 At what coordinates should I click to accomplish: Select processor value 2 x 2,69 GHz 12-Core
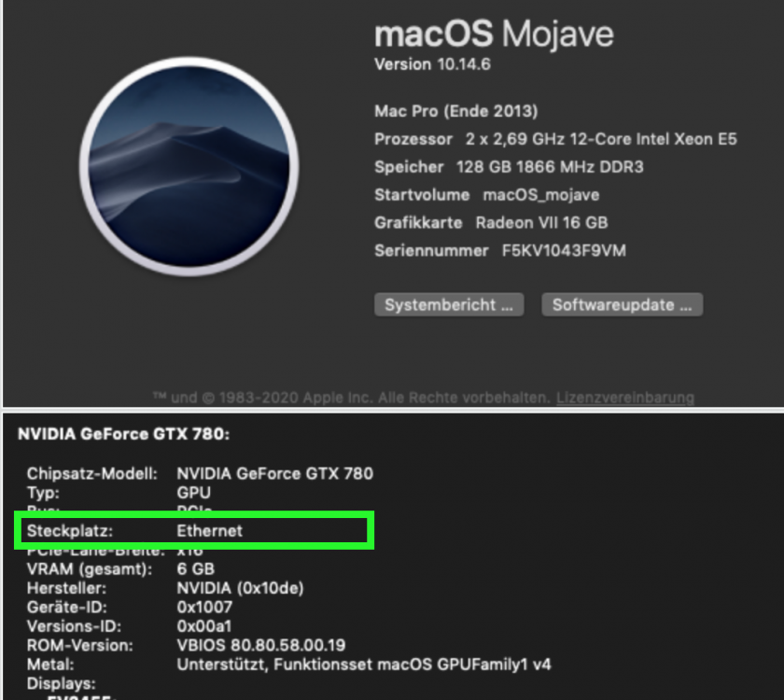[601, 139]
